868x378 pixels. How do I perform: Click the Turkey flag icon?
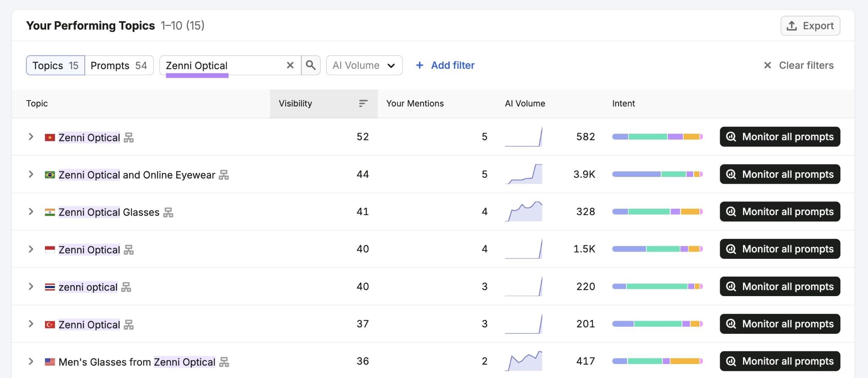(50, 325)
